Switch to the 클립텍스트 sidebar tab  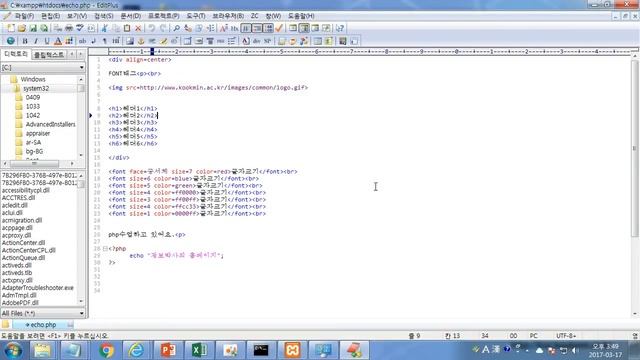pos(49,55)
